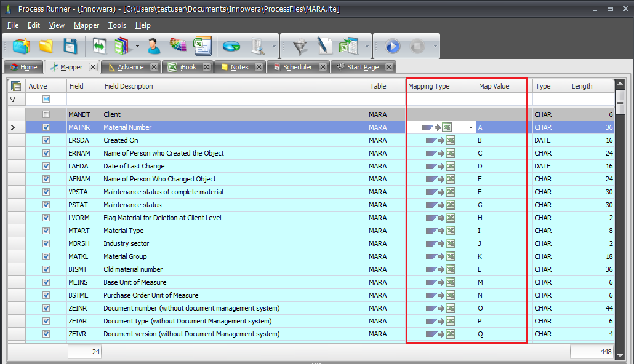Click the funnel filter toolbar icon
This screenshot has width=634, height=364.
click(300, 46)
